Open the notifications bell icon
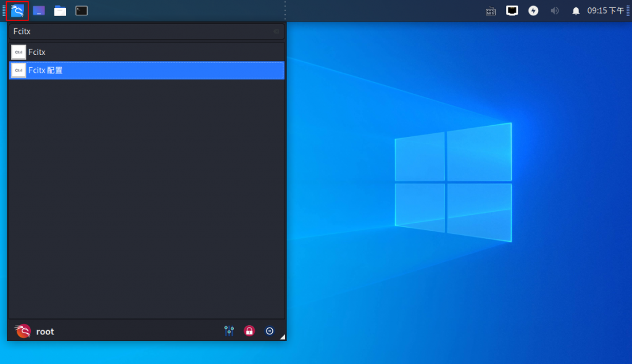Image resolution: width=632 pixels, height=364 pixels. tap(576, 11)
